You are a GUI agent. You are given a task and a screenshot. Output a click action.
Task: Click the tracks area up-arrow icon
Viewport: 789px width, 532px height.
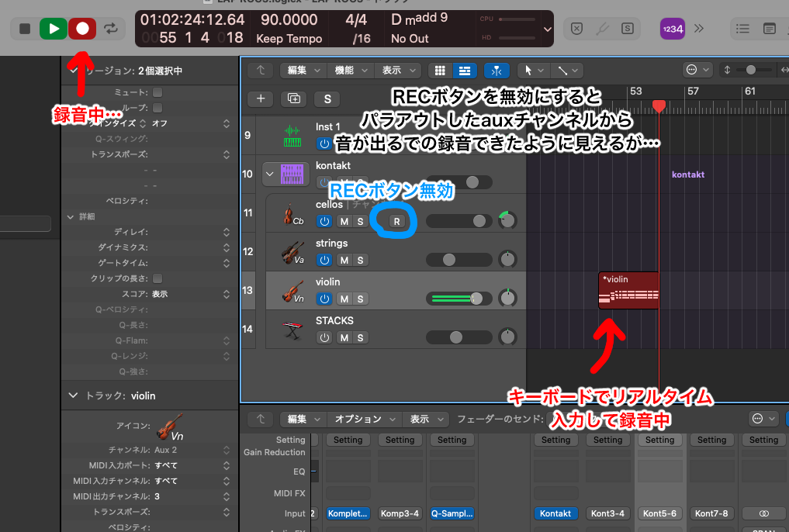point(261,71)
